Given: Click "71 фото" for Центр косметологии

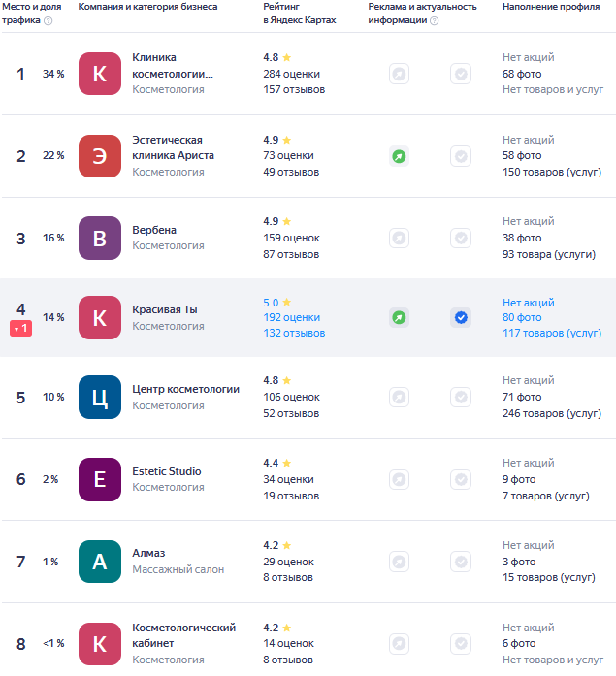Looking at the screenshot, I should 522,397.
